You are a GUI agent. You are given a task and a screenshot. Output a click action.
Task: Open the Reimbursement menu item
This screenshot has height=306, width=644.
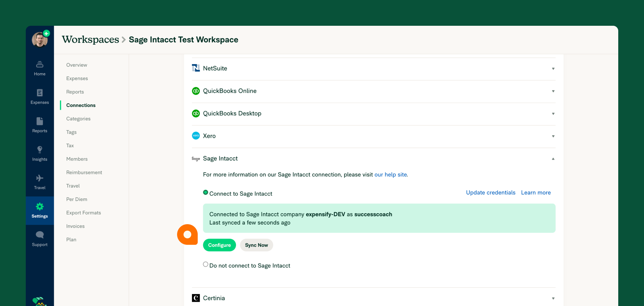[84, 172]
